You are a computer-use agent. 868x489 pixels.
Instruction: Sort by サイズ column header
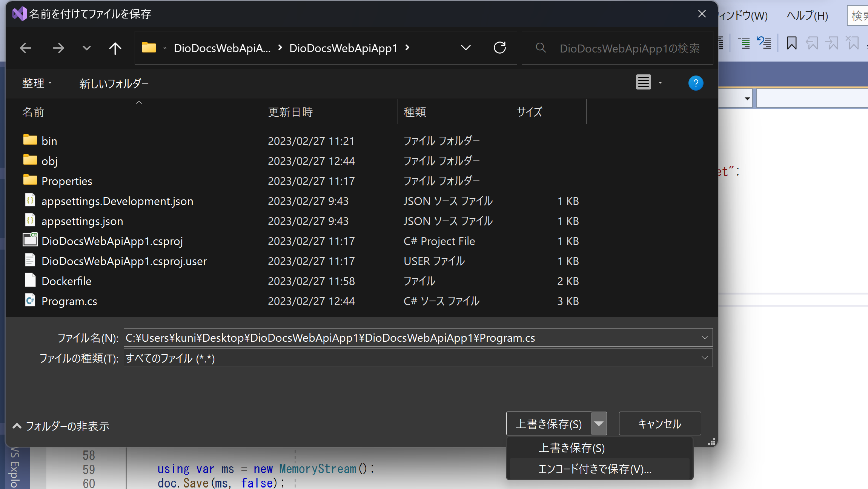pyautogui.click(x=529, y=112)
